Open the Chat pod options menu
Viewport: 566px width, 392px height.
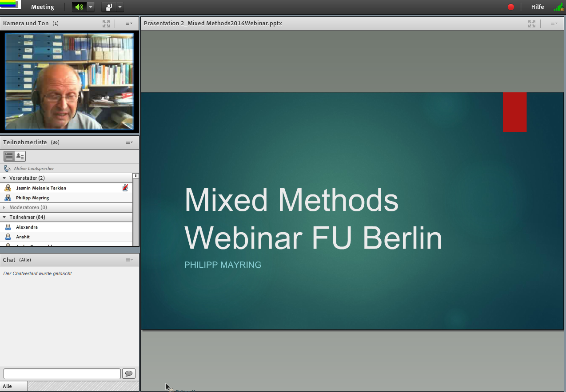129,260
